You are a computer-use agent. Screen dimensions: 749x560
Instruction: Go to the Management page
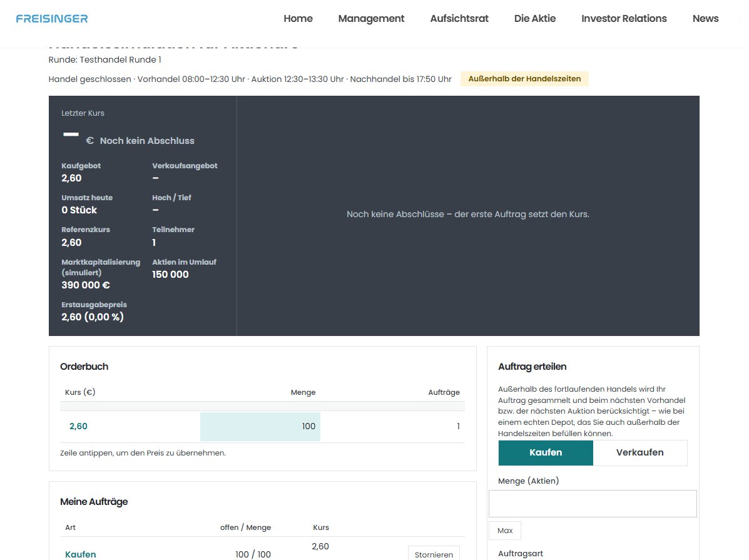[x=371, y=19]
